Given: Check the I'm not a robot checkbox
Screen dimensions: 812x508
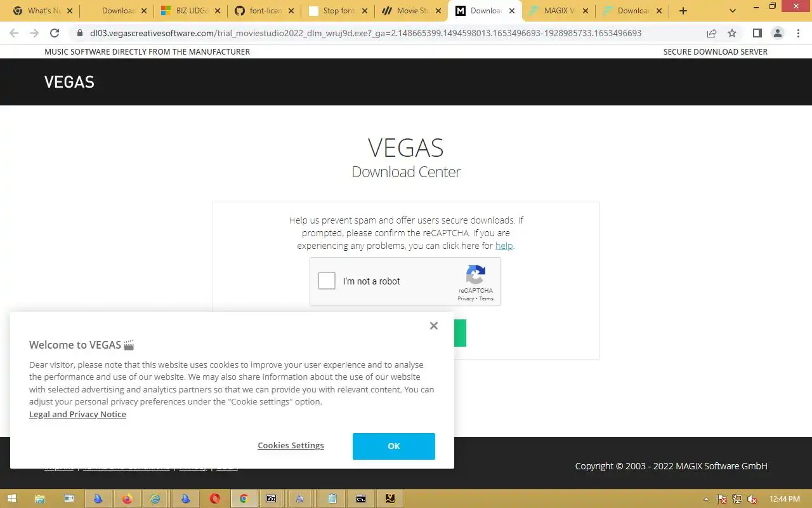Looking at the screenshot, I should (327, 281).
